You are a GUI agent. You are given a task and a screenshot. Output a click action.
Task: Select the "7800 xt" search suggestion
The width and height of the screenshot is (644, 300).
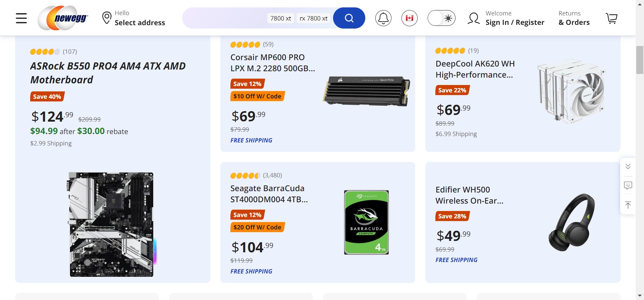point(280,18)
